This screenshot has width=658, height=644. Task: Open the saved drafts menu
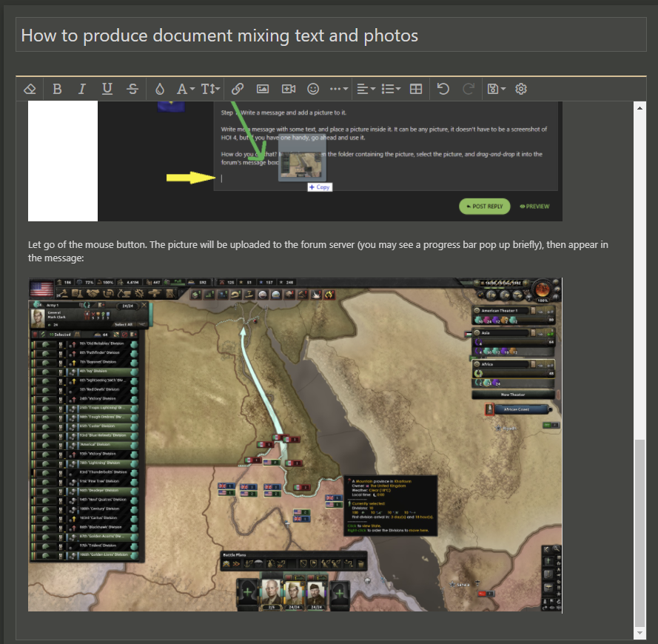click(x=494, y=89)
